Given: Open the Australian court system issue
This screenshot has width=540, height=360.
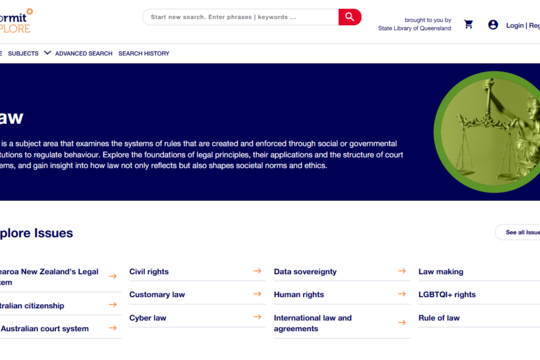Looking at the screenshot, I should (x=44, y=329).
